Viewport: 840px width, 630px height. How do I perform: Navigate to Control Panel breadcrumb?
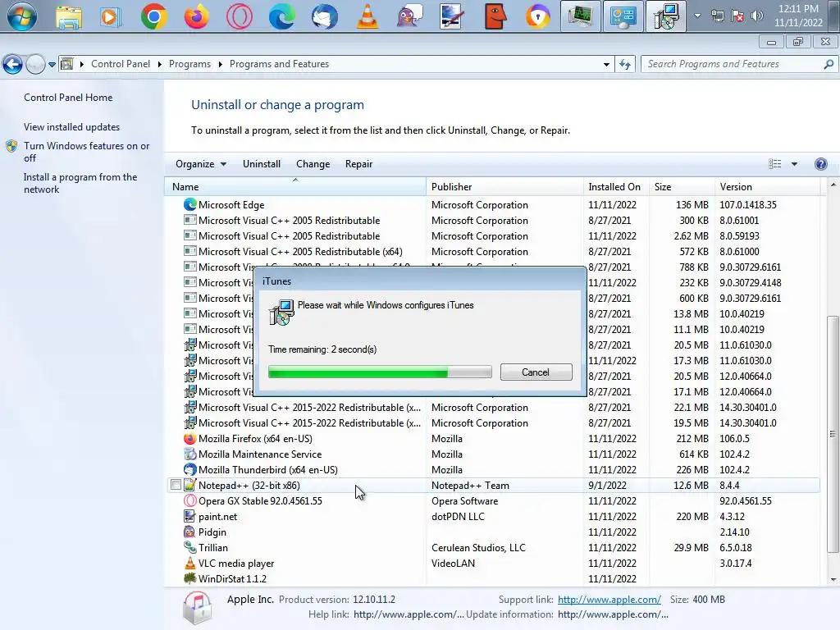click(121, 64)
